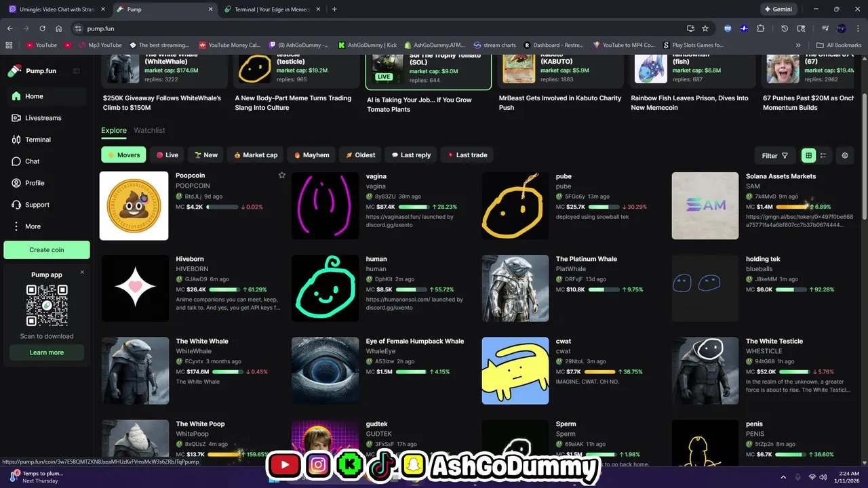Click Solana Assets Markets bonding progress bar

[793, 207]
